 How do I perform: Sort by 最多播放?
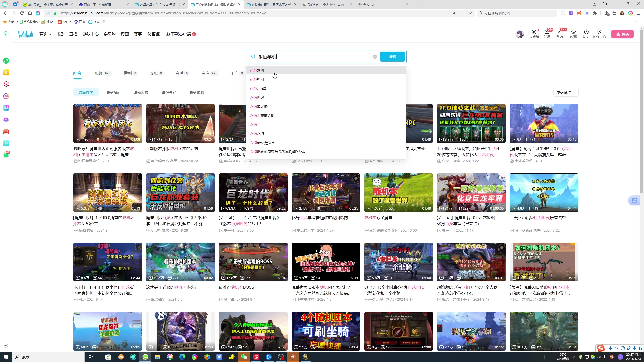113,92
